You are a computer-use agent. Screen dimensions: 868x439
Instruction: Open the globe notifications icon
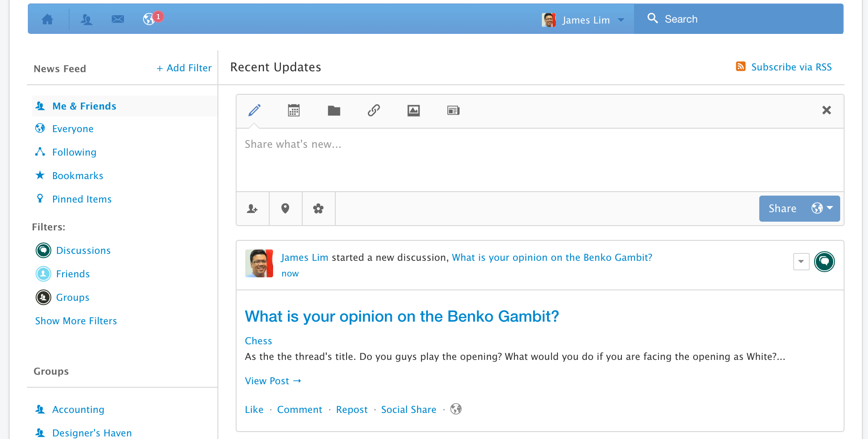pyautogui.click(x=149, y=19)
